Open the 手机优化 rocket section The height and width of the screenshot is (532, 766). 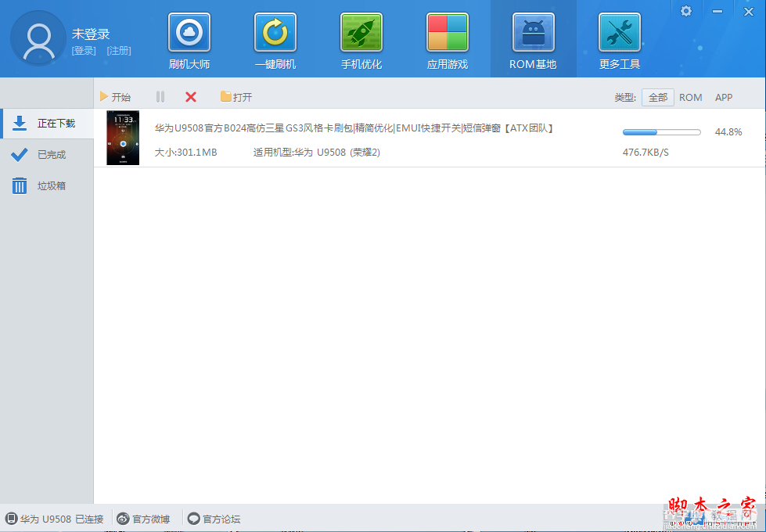(361, 41)
